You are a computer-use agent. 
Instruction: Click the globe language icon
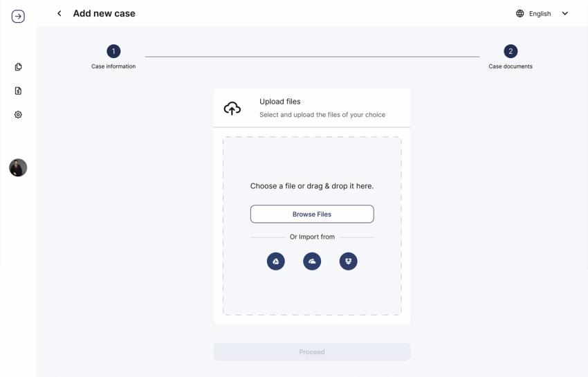pos(520,14)
